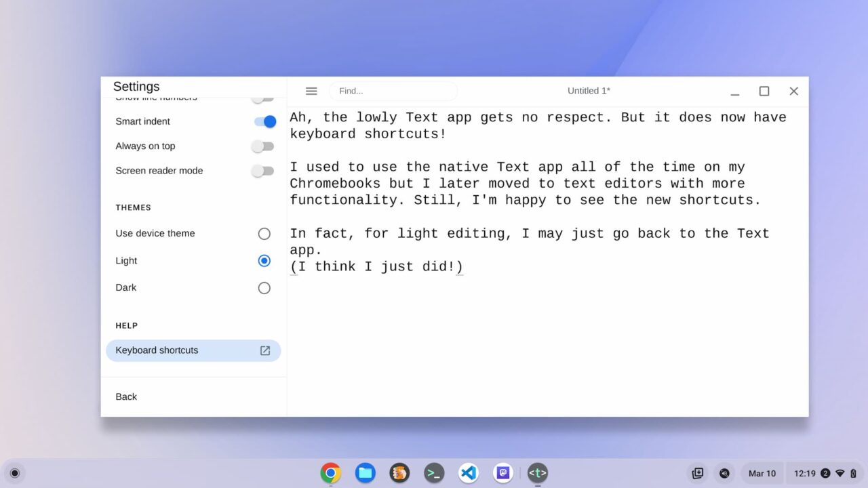Toggle the Show line numbers switch
Screen dimensions: 868x488
[x=263, y=99]
